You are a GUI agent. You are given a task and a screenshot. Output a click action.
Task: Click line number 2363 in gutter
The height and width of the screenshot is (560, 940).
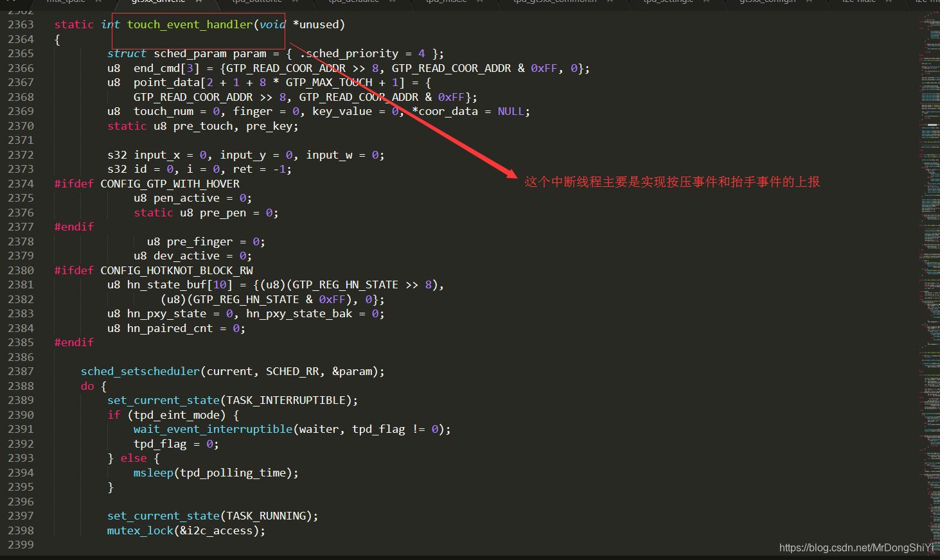[21, 24]
